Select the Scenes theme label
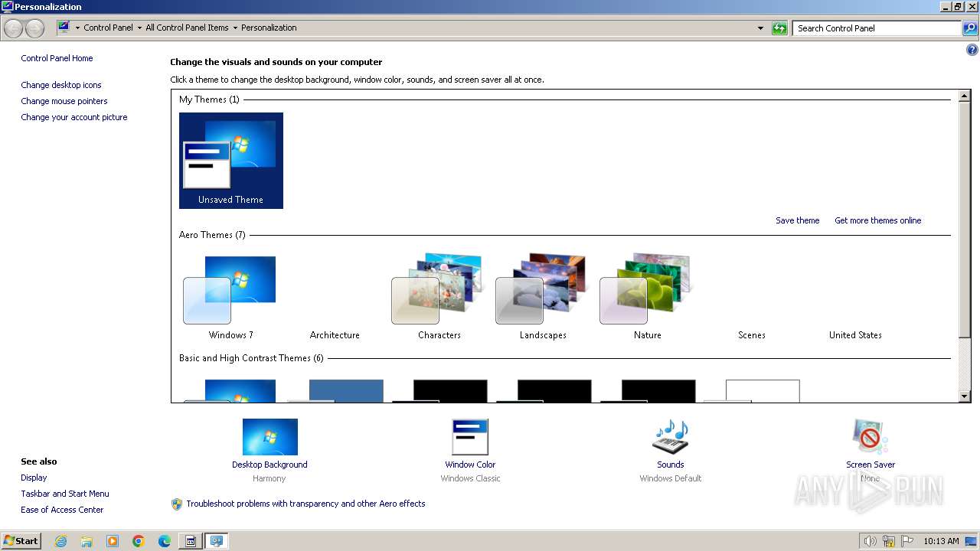Viewport: 980px width, 551px height. [751, 335]
